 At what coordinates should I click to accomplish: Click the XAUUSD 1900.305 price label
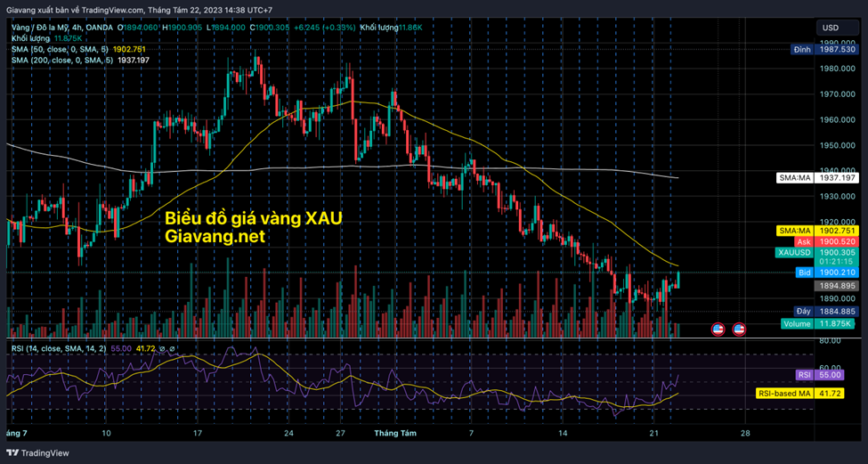tap(816, 253)
